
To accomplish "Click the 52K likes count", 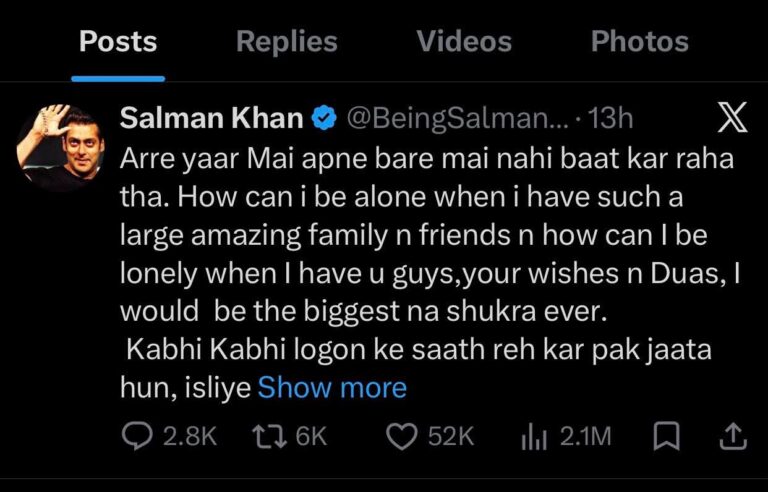I will (x=451, y=436).
